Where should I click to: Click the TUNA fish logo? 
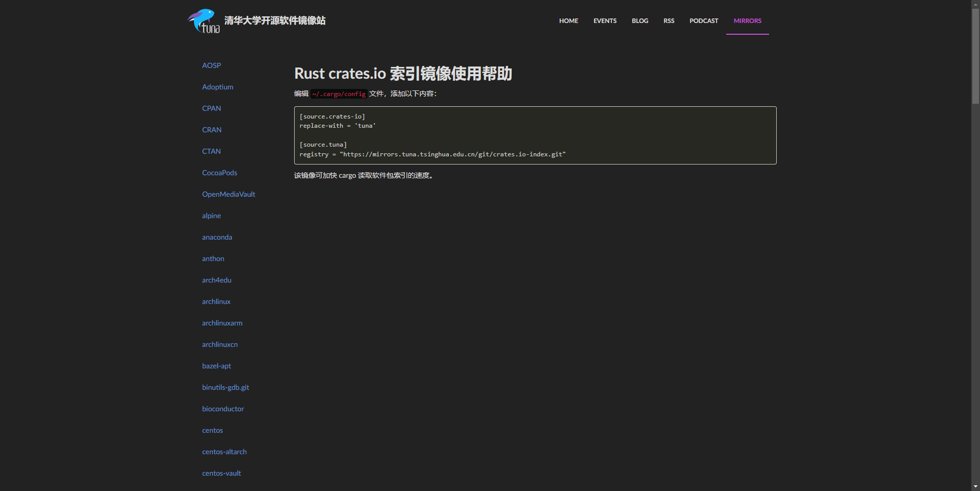[x=204, y=21]
